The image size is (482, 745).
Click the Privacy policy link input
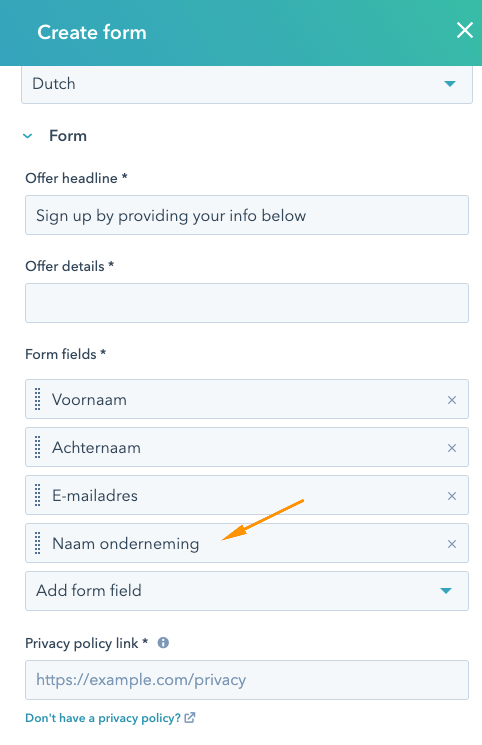(247, 680)
